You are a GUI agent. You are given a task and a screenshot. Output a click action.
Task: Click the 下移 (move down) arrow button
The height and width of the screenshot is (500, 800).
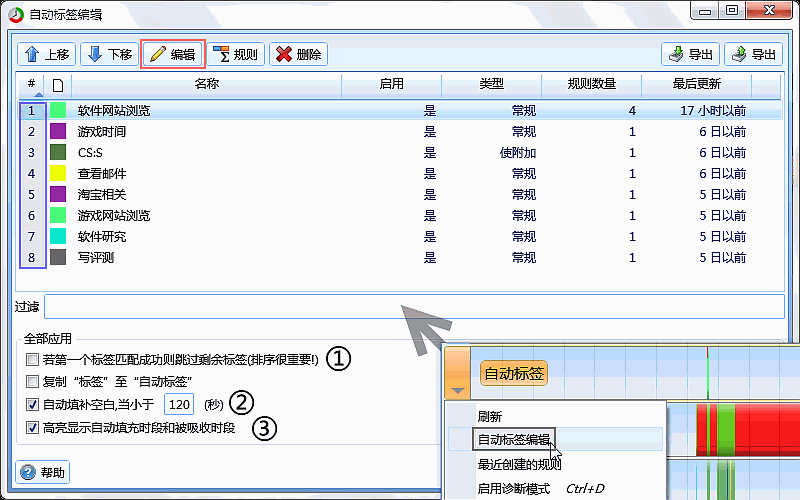108,54
